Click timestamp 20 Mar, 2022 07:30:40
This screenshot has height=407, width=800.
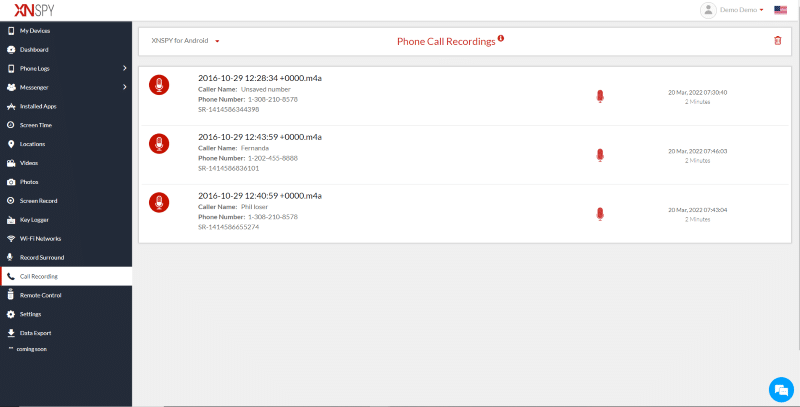click(697, 93)
